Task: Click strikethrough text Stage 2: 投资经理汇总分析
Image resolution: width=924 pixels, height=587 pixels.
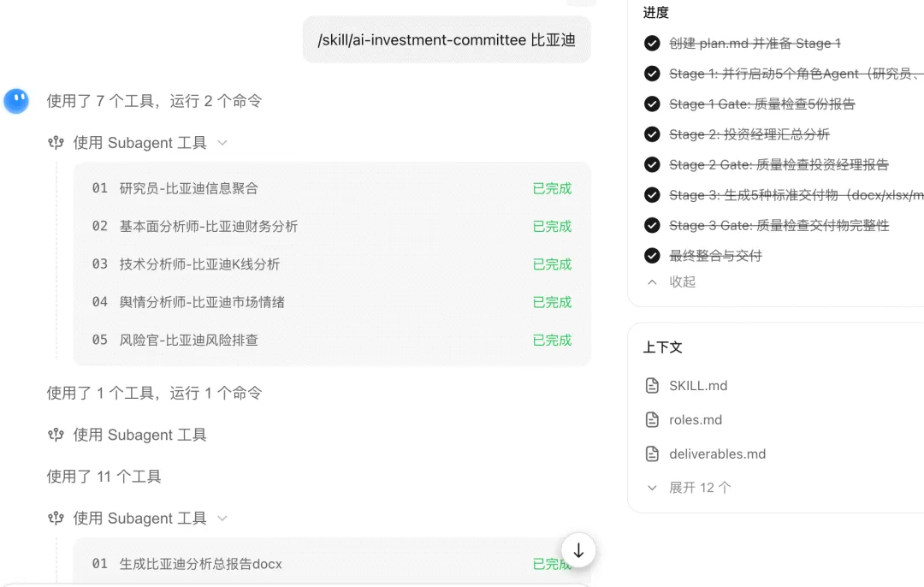Action: [749, 134]
